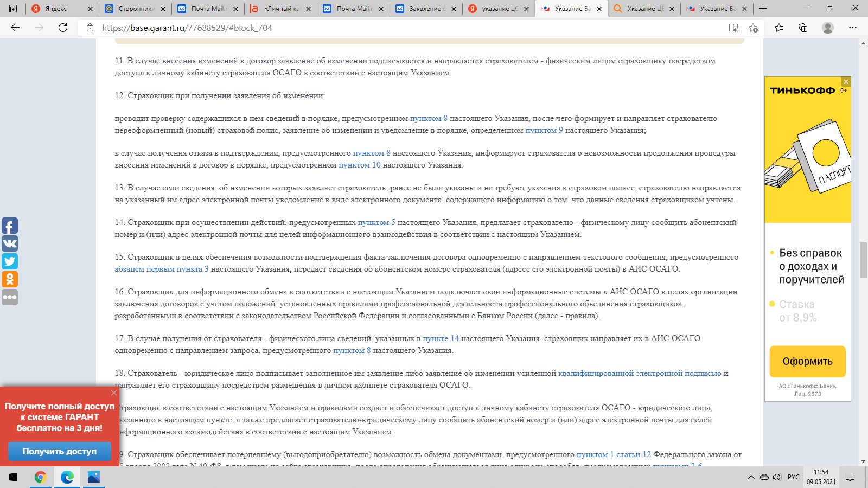Screen dimensions: 868x488
Task: Close the Tinkoff advertisement banner
Action: tap(846, 82)
